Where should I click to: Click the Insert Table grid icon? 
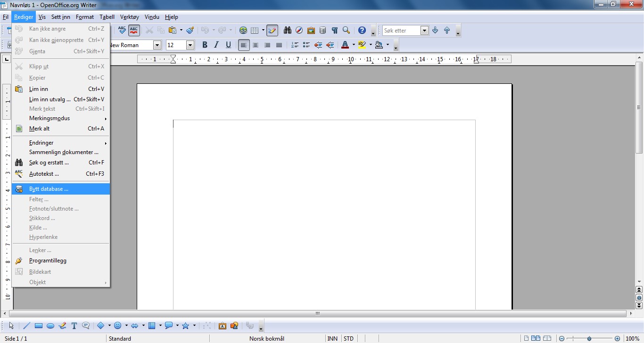(255, 30)
